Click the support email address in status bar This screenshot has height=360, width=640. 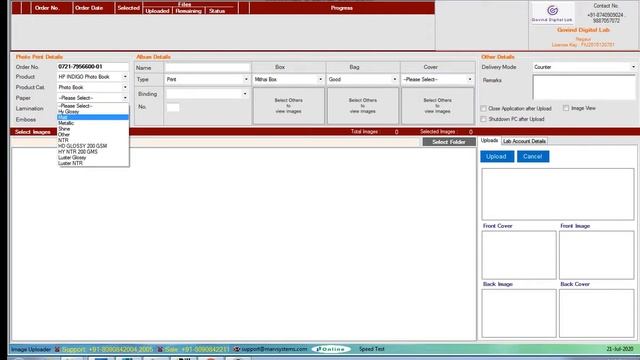coord(274,349)
